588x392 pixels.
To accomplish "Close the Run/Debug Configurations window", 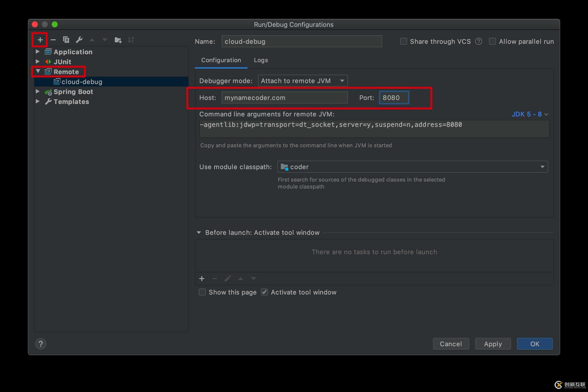I will point(35,24).
